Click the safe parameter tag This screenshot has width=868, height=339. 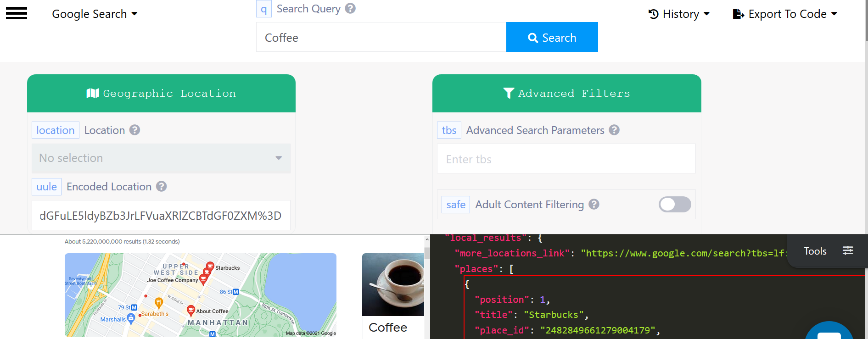(x=456, y=205)
